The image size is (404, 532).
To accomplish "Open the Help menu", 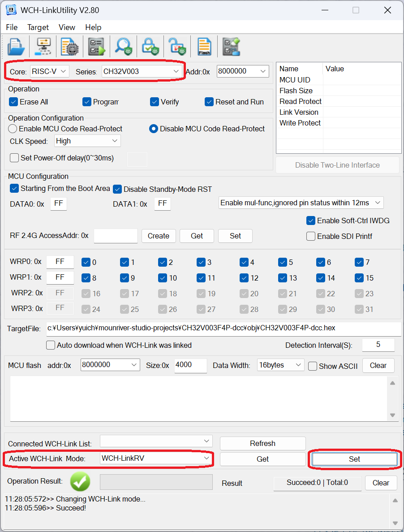I will [93, 27].
